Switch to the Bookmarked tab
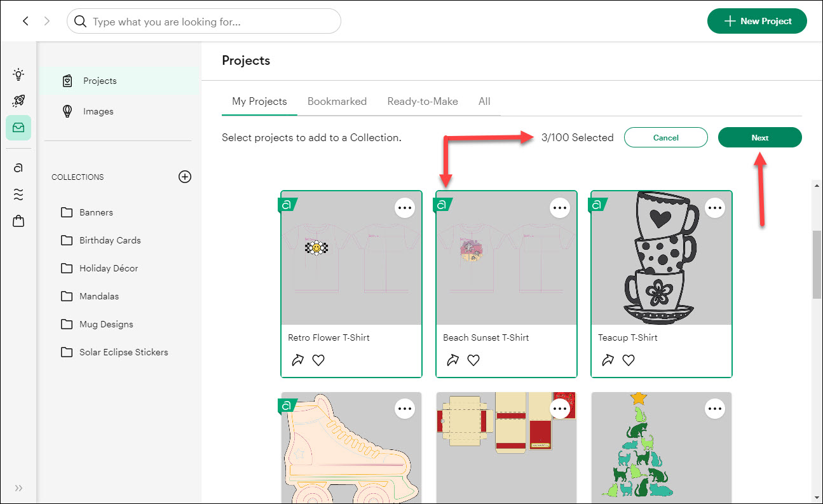This screenshot has width=823, height=504. click(337, 102)
